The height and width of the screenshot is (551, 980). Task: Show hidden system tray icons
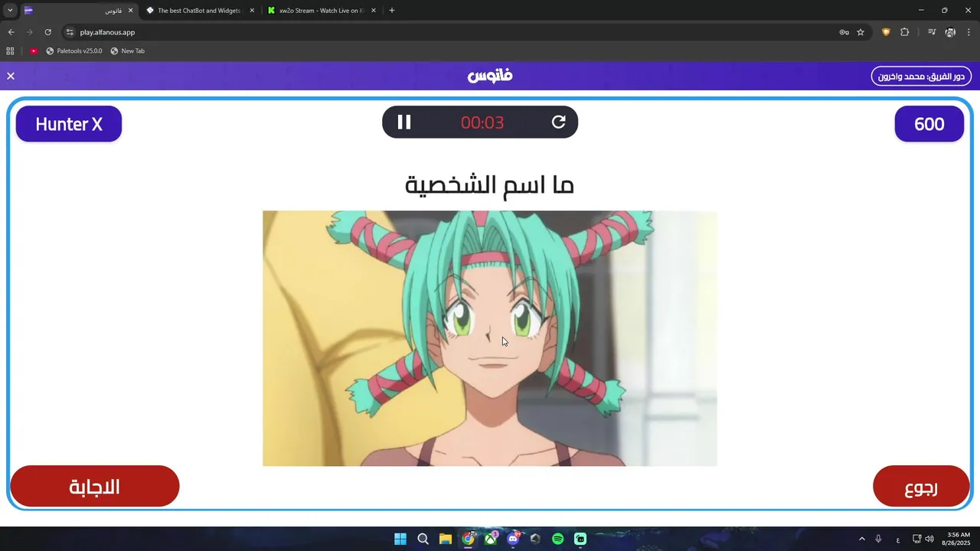(861, 539)
